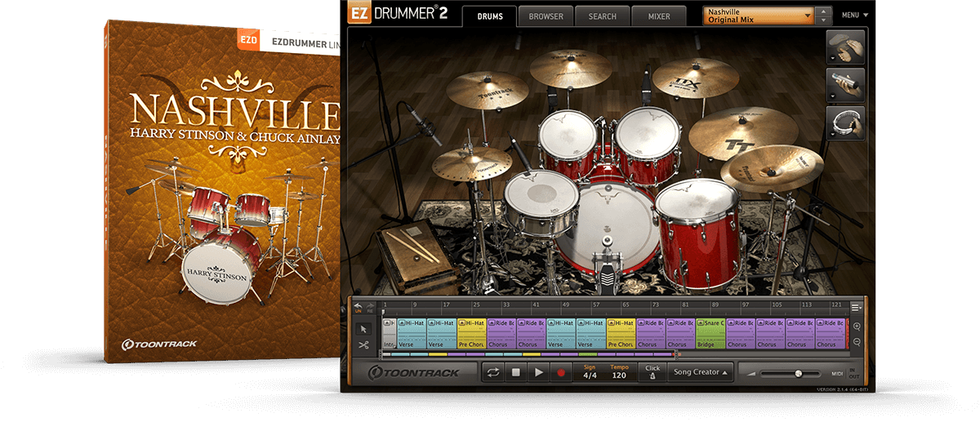Toggle the loop playback button

[x=492, y=372]
